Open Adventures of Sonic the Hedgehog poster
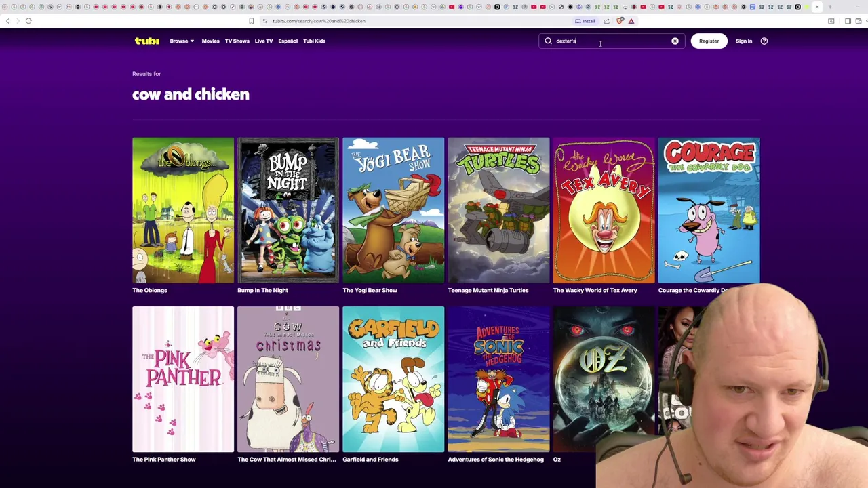 (x=498, y=379)
